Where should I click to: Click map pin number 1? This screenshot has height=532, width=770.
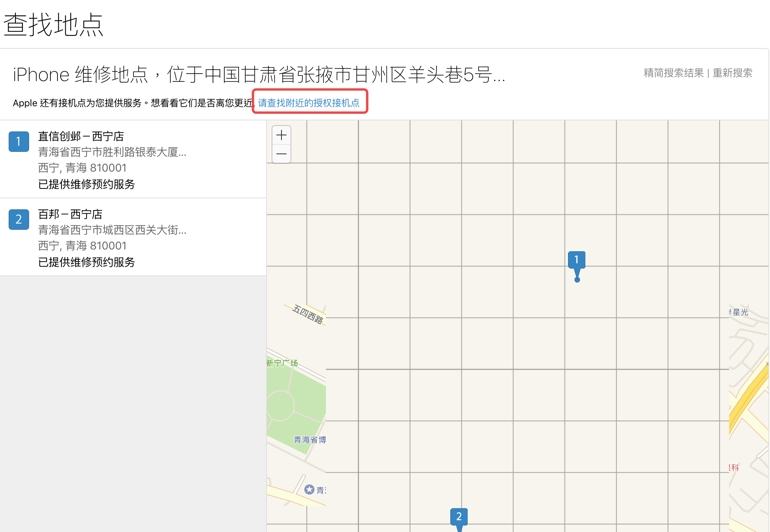(577, 260)
